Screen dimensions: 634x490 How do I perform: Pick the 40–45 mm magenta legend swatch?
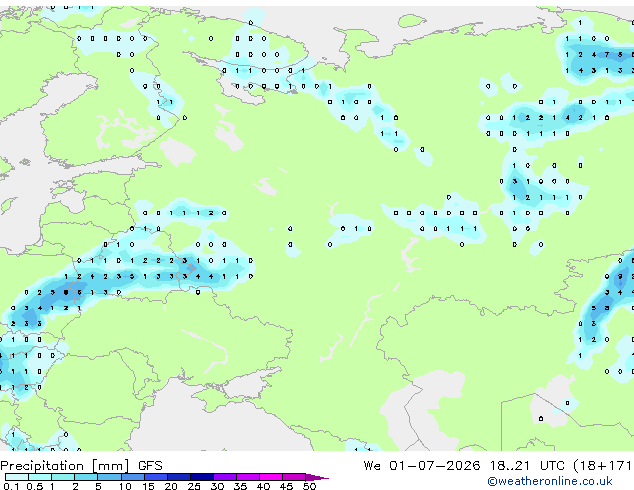[x=271, y=477]
